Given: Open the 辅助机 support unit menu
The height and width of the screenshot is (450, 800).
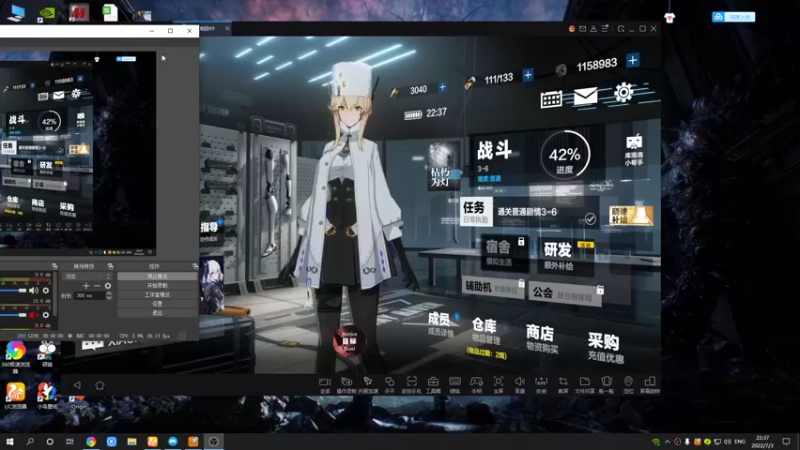Looking at the screenshot, I should point(494,287).
